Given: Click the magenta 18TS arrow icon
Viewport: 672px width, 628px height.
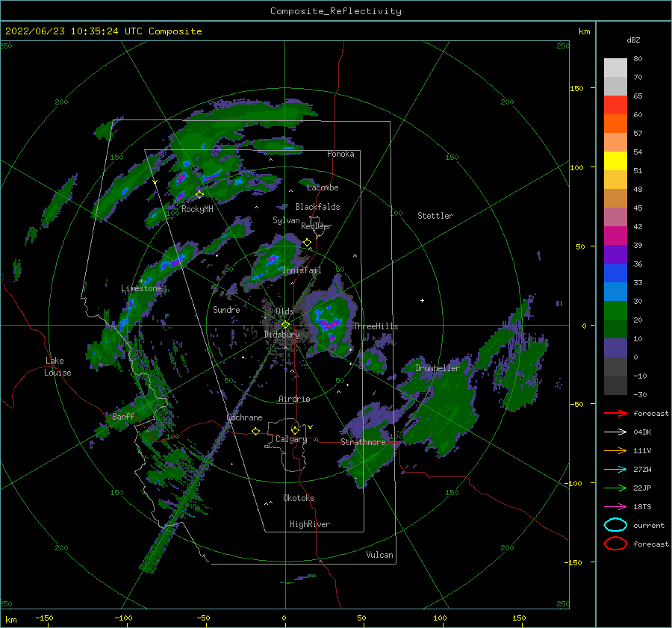Looking at the screenshot, I should pyautogui.click(x=615, y=507).
